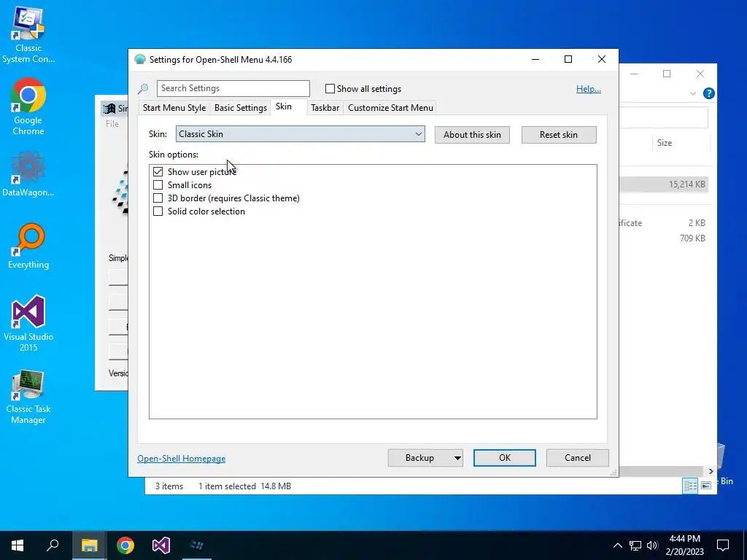The width and height of the screenshot is (747, 560).
Task: Open Chrome from the taskbar
Action: 125,545
